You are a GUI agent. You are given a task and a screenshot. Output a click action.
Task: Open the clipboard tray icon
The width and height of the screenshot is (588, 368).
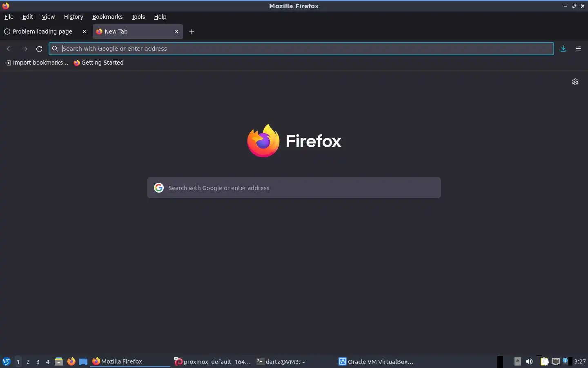click(x=544, y=361)
